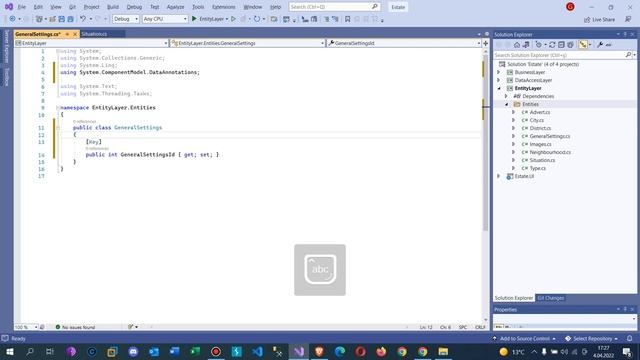This screenshot has height=360, width=640.
Task: Open Brave browser from the taskbar
Action: click(x=319, y=351)
